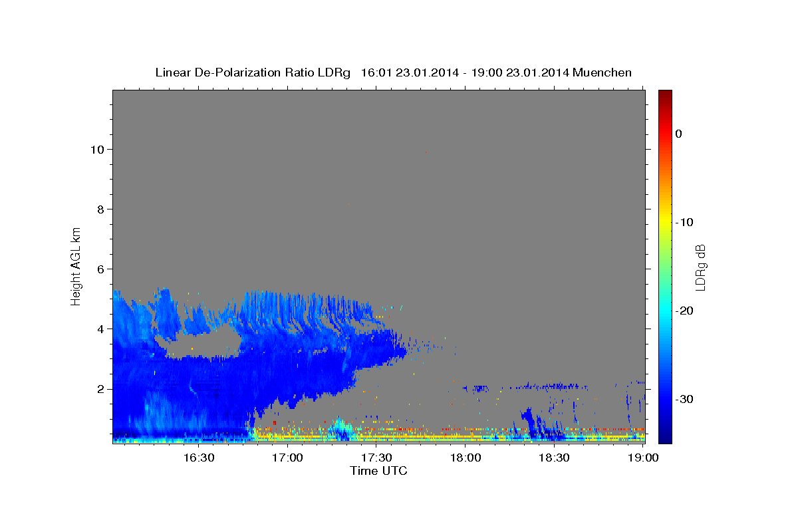Click the height tick label 6
The height and width of the screenshot is (532, 798).
tap(102, 269)
